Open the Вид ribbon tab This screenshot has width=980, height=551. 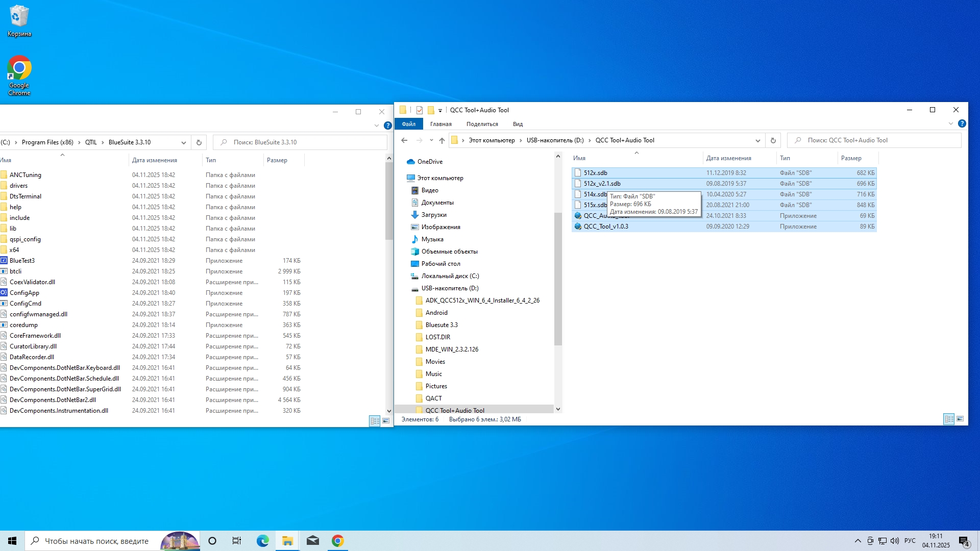pos(518,124)
